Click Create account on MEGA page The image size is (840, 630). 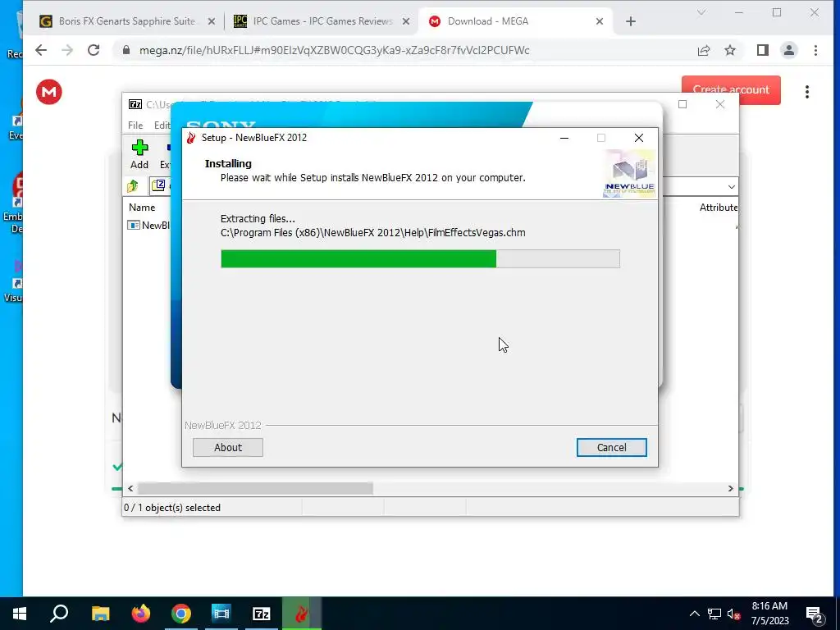click(x=731, y=89)
